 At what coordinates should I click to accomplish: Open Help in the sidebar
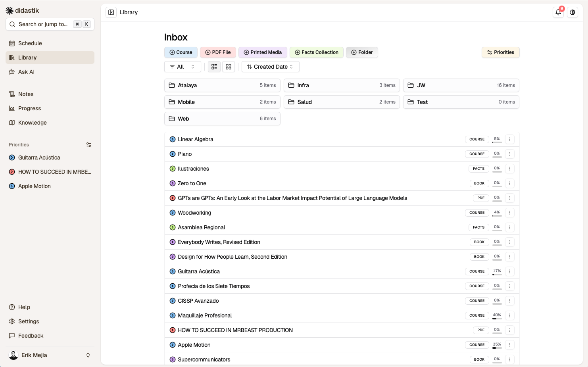(50, 307)
